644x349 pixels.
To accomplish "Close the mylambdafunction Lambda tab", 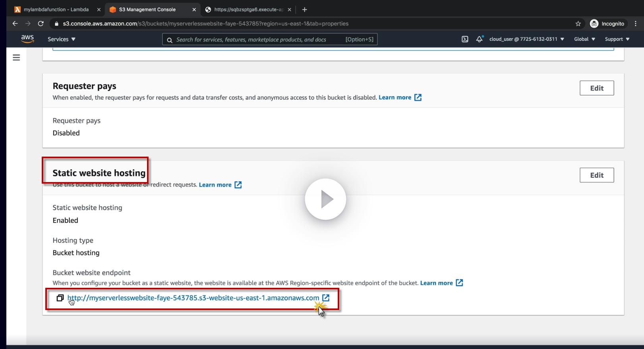I will click(99, 10).
